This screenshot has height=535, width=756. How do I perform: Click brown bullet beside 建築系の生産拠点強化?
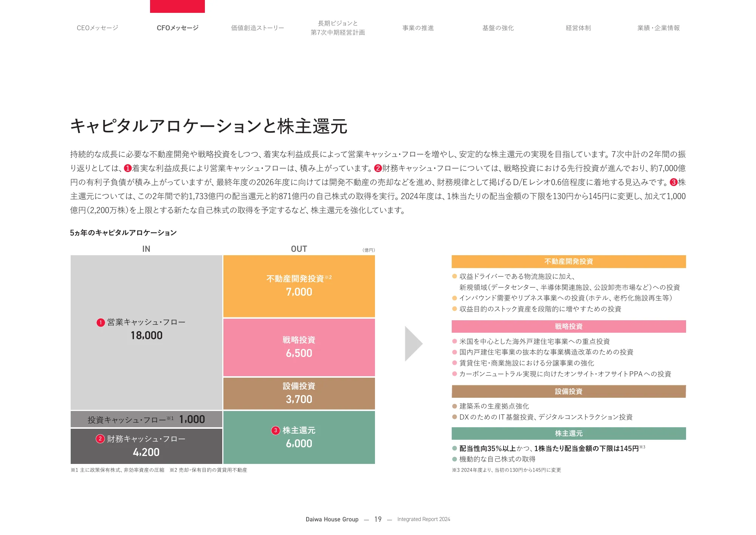(x=455, y=406)
